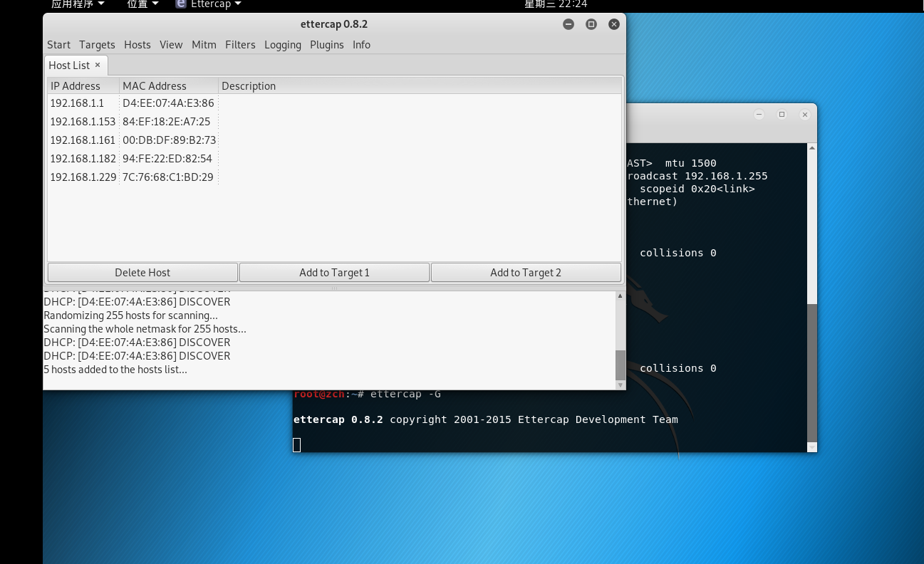Image resolution: width=924 pixels, height=564 pixels.
Task: Click ettercap log scrollbar up arrow
Action: click(x=620, y=296)
